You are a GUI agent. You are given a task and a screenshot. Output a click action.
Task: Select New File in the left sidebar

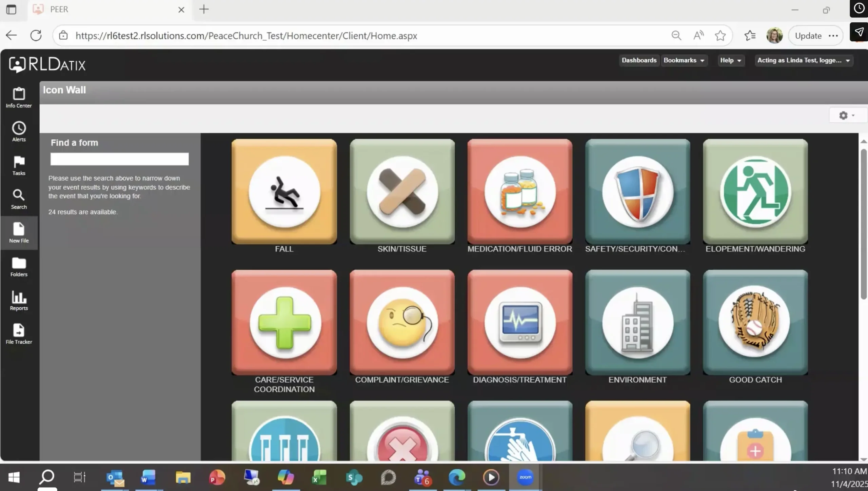coord(19,233)
